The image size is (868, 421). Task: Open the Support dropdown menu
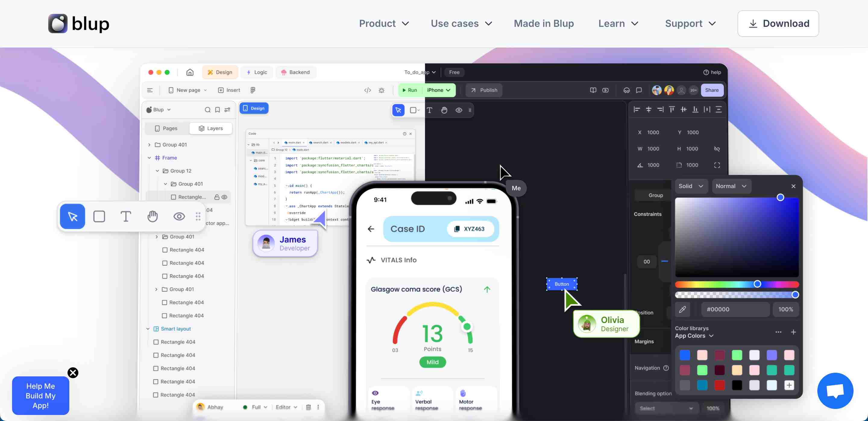[690, 23]
